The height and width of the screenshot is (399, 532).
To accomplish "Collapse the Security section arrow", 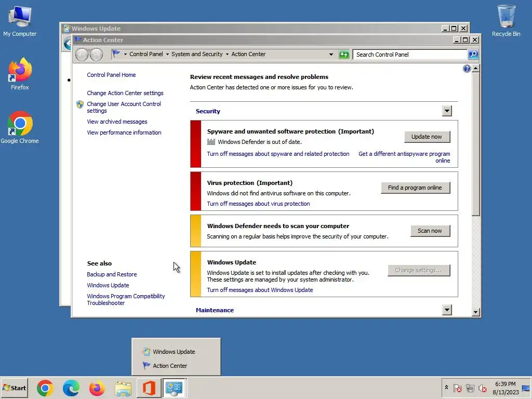I will [447, 111].
